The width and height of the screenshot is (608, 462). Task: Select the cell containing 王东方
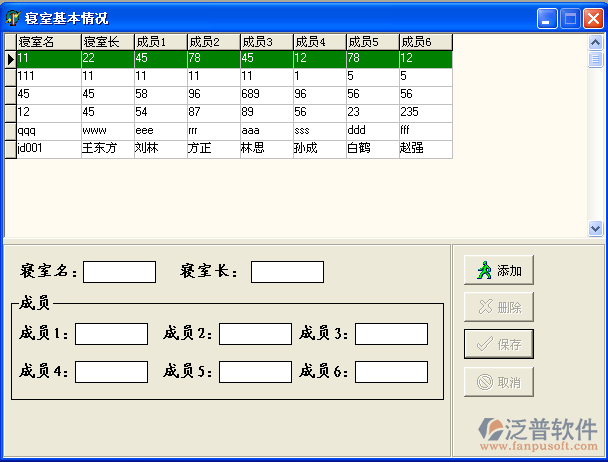106,149
